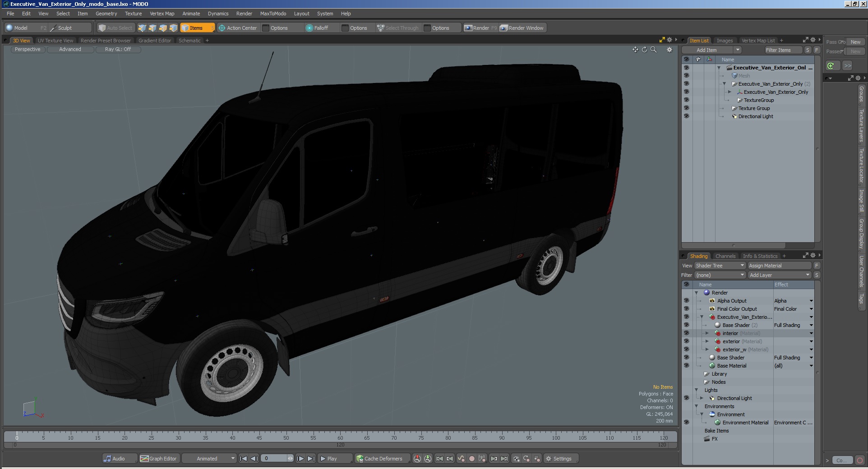868x469 pixels.
Task: Open the Vertex Map menu
Action: (162, 14)
